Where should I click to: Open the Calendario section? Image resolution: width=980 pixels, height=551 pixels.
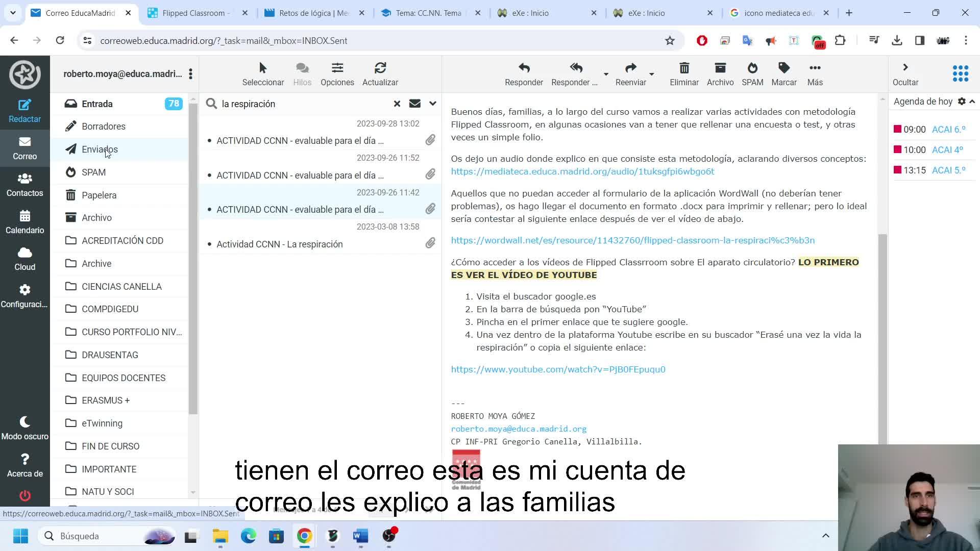[x=24, y=222]
